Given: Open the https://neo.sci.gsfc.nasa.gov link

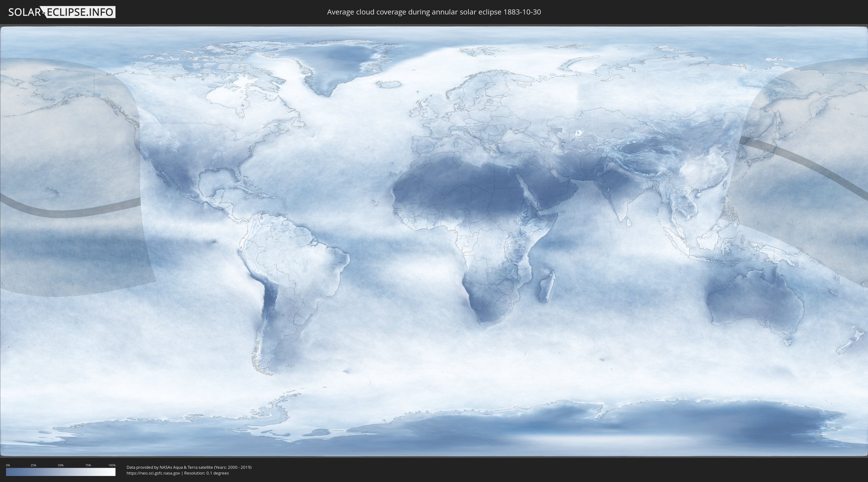Looking at the screenshot, I should tap(153, 473).
